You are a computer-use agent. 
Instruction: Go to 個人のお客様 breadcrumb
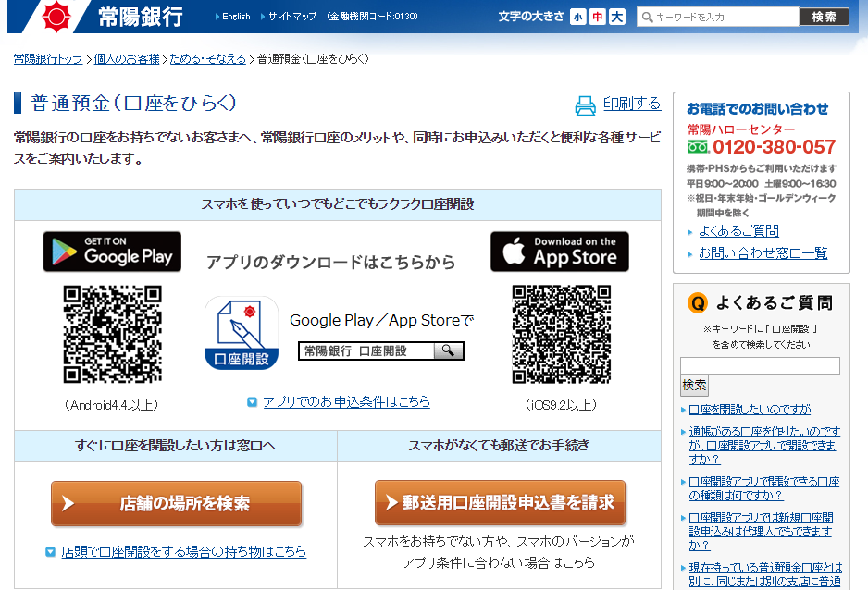point(127,59)
